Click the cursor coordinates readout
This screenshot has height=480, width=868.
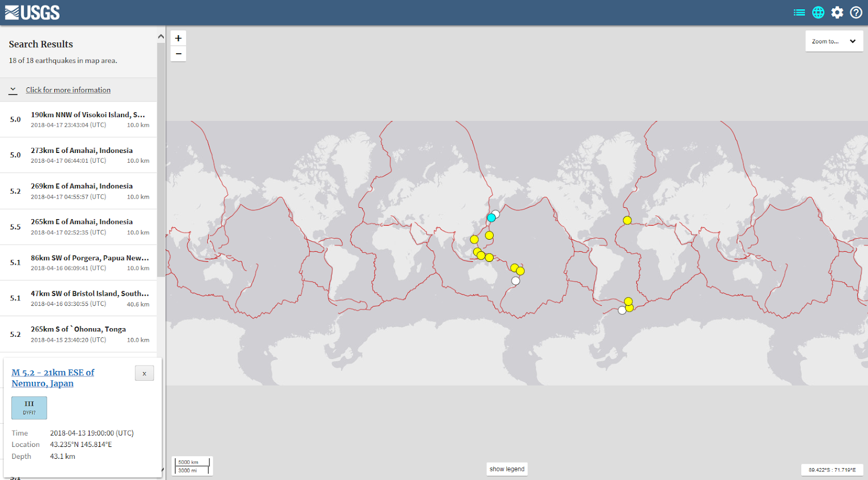tap(832, 470)
